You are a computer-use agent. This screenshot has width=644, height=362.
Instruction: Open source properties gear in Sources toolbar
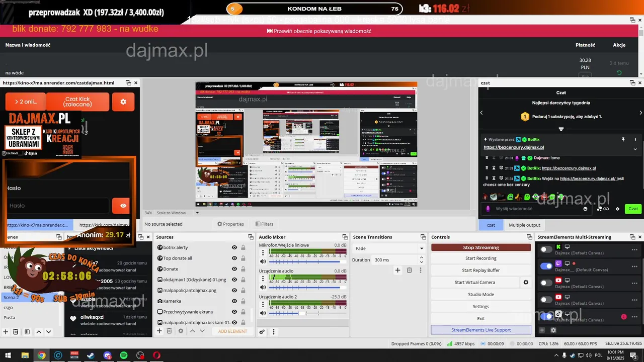point(181,331)
